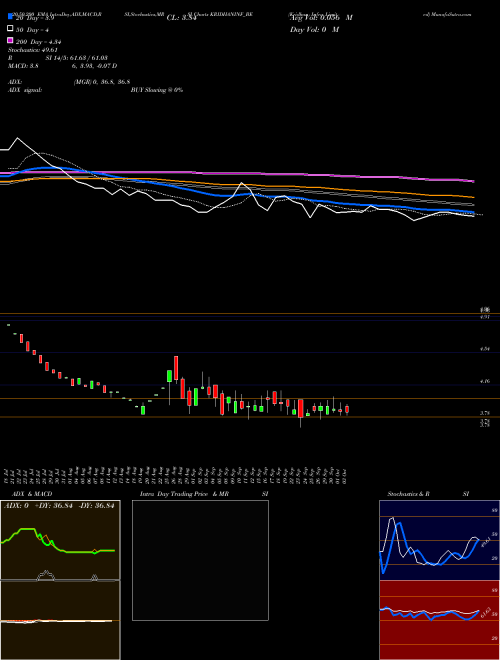
Task: Click the tallest red candlestick near 4.54
Action: point(176,368)
